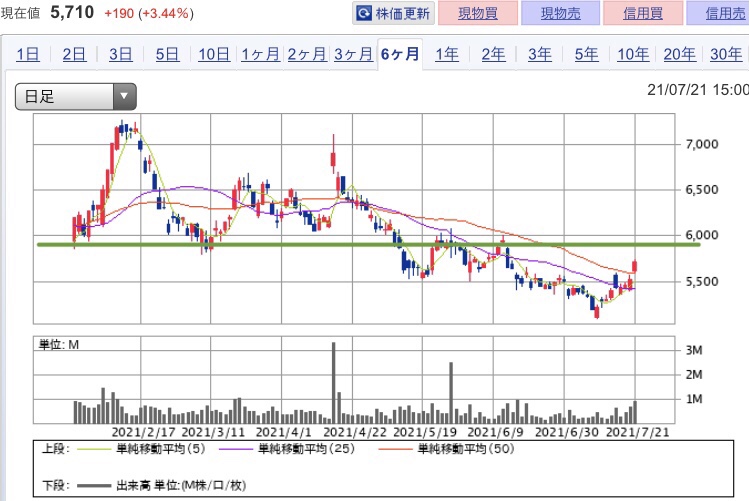Choose the 5日 chart range tab

click(167, 55)
